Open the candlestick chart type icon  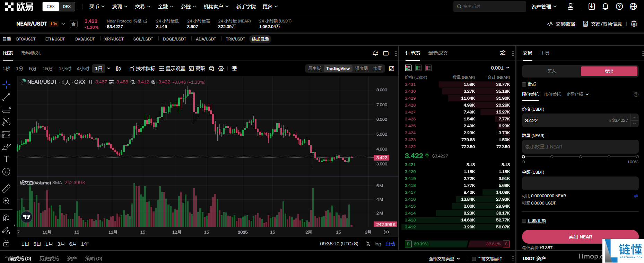pos(118,69)
